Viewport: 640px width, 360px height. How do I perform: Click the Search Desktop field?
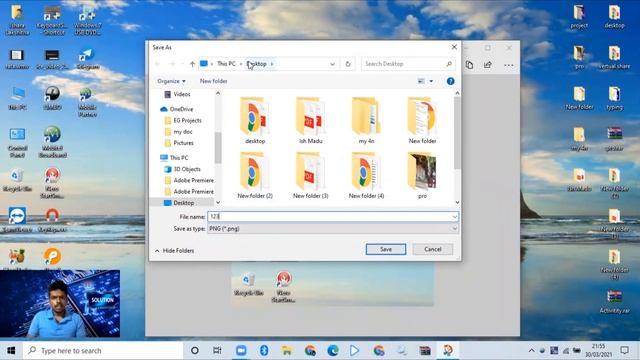point(408,64)
